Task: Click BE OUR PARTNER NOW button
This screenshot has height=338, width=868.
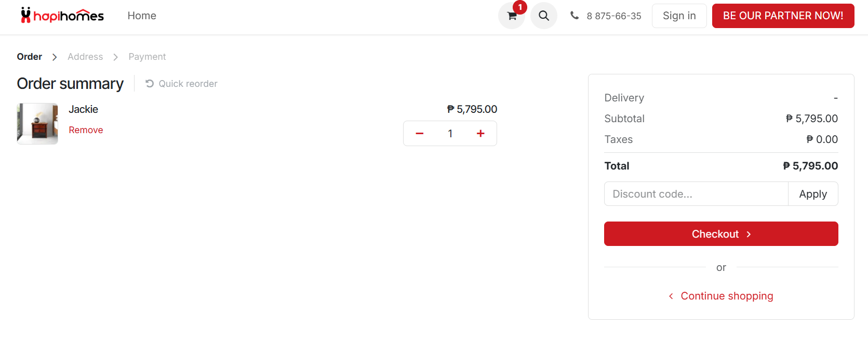Action: pyautogui.click(x=783, y=16)
